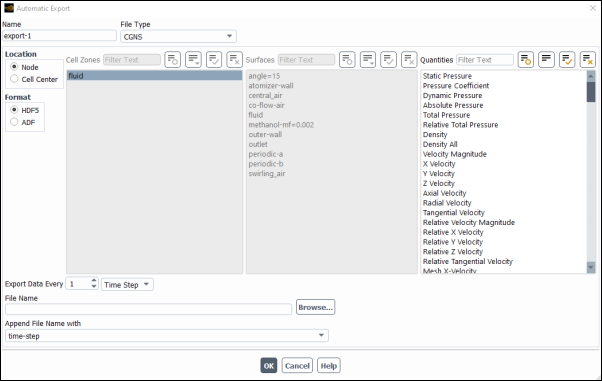The width and height of the screenshot is (602, 381).
Task: Select the Radial Velocity quantity
Action: (x=447, y=203)
